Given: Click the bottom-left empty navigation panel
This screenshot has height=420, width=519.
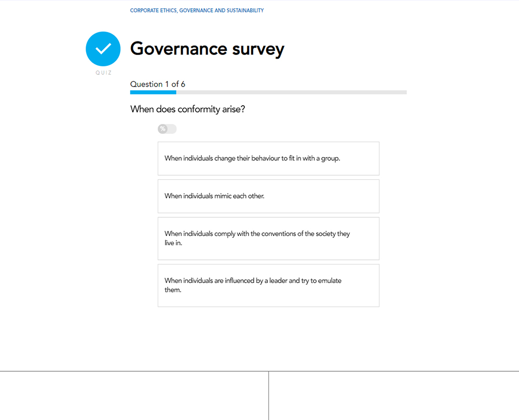Looking at the screenshot, I should pos(134,396).
